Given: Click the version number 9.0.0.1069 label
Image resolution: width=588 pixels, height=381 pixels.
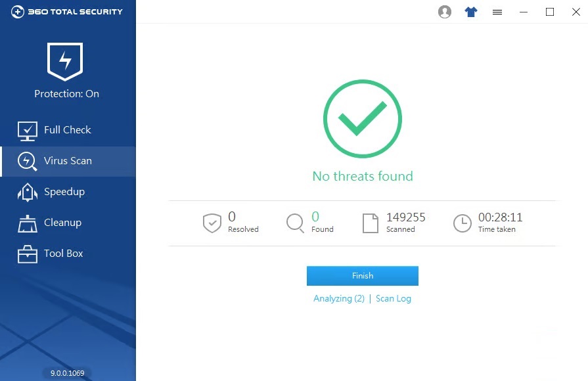Looking at the screenshot, I should [x=68, y=373].
